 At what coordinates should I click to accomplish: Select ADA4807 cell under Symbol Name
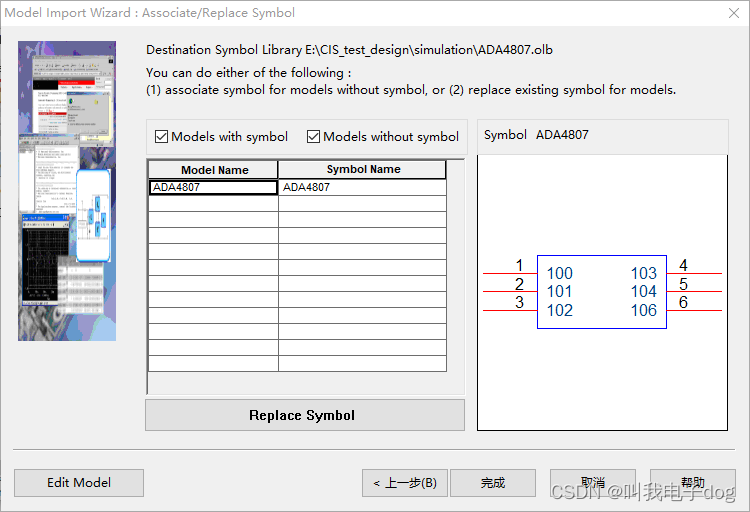[362, 187]
